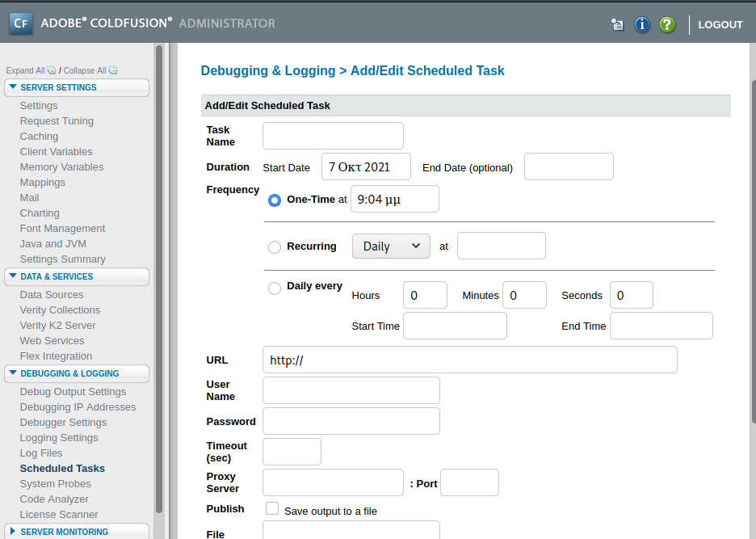Go to Font Management
756x539 pixels.
click(x=62, y=228)
